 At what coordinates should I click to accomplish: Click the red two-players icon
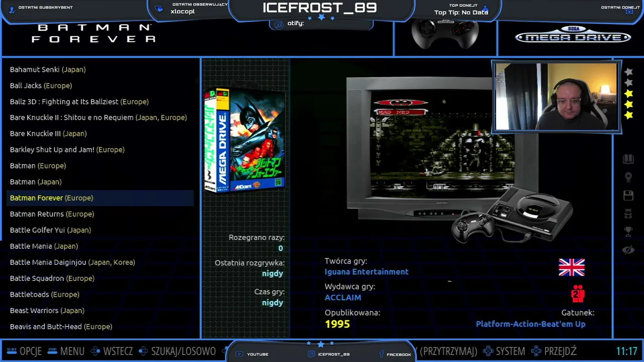[x=578, y=294]
